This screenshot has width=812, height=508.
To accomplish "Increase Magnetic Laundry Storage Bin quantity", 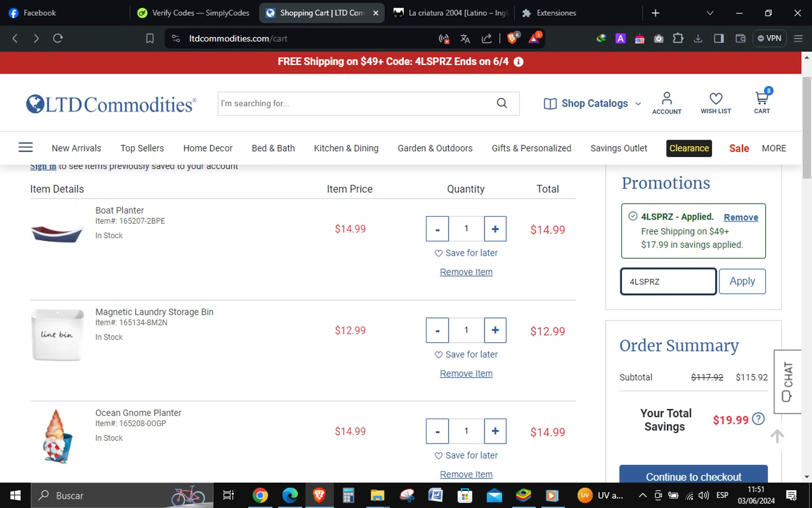I will [x=495, y=330].
